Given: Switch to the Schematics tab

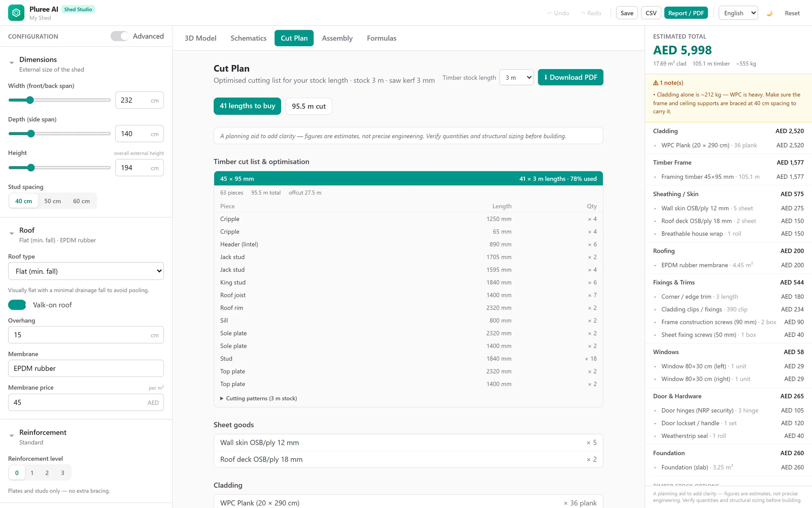Looking at the screenshot, I should pyautogui.click(x=248, y=38).
